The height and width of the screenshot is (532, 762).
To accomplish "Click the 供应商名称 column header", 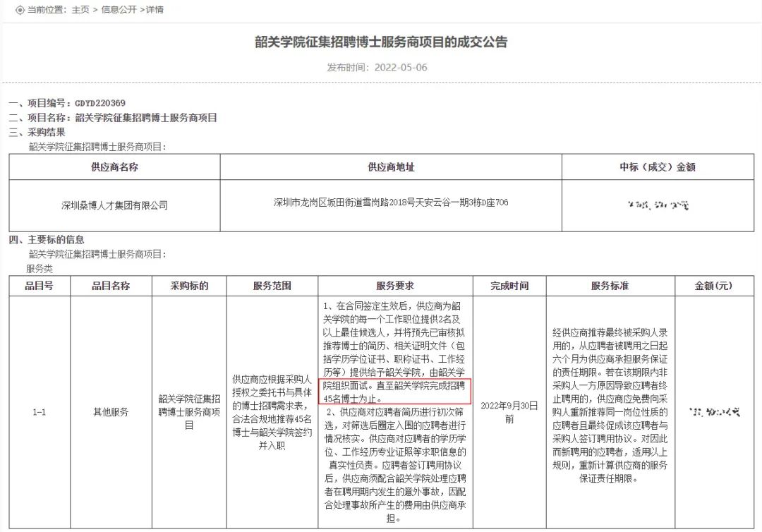I will (x=114, y=167).
